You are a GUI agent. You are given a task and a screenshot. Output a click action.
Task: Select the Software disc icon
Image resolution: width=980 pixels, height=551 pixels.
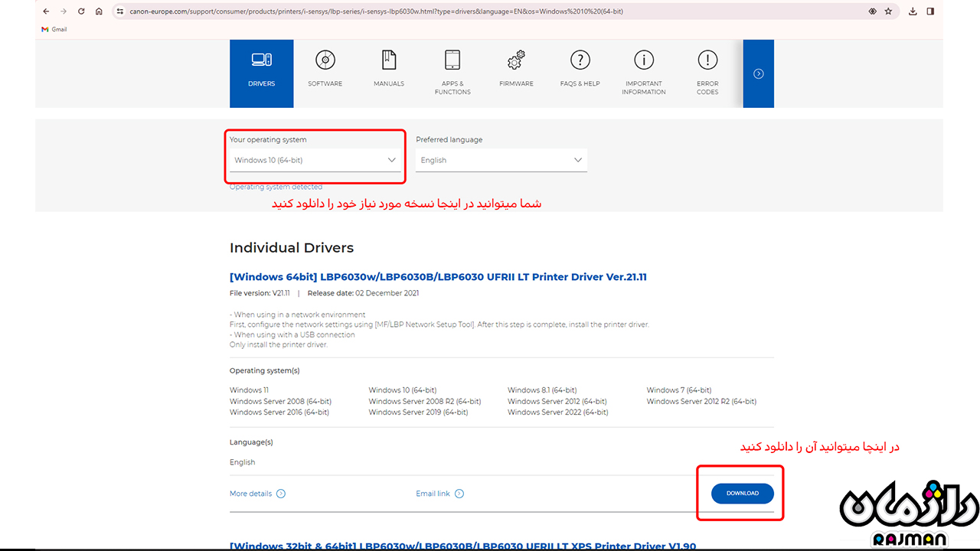(x=325, y=60)
